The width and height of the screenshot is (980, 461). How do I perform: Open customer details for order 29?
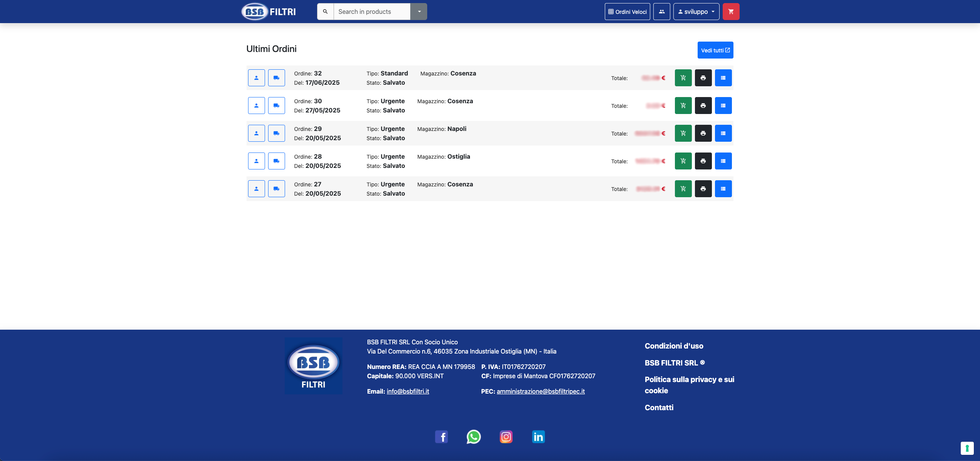coord(256,133)
